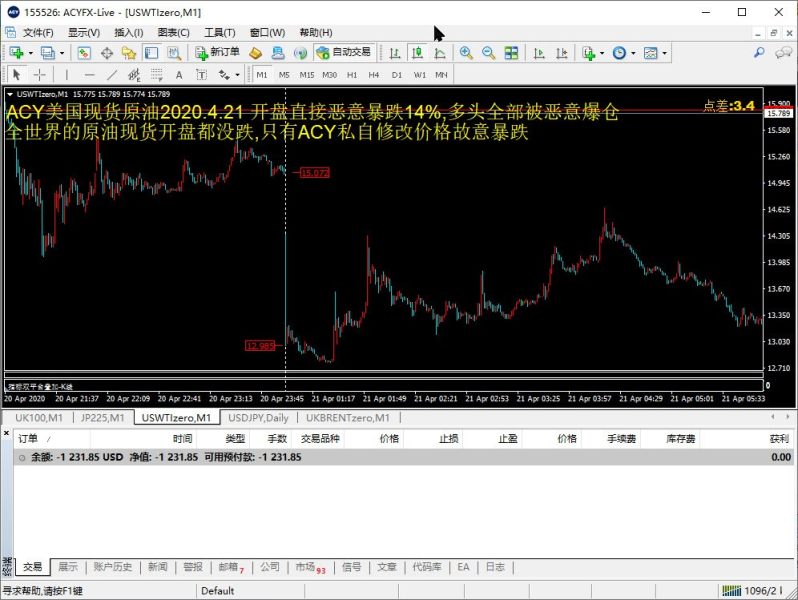This screenshot has width=798, height=600.
Task: Switch to the UK100,M1 chart tab
Action: [39, 418]
